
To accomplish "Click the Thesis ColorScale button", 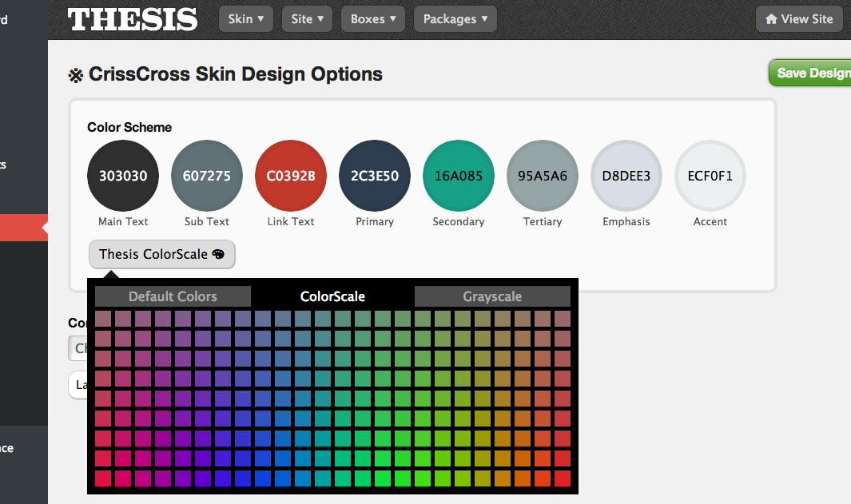I will tap(161, 254).
